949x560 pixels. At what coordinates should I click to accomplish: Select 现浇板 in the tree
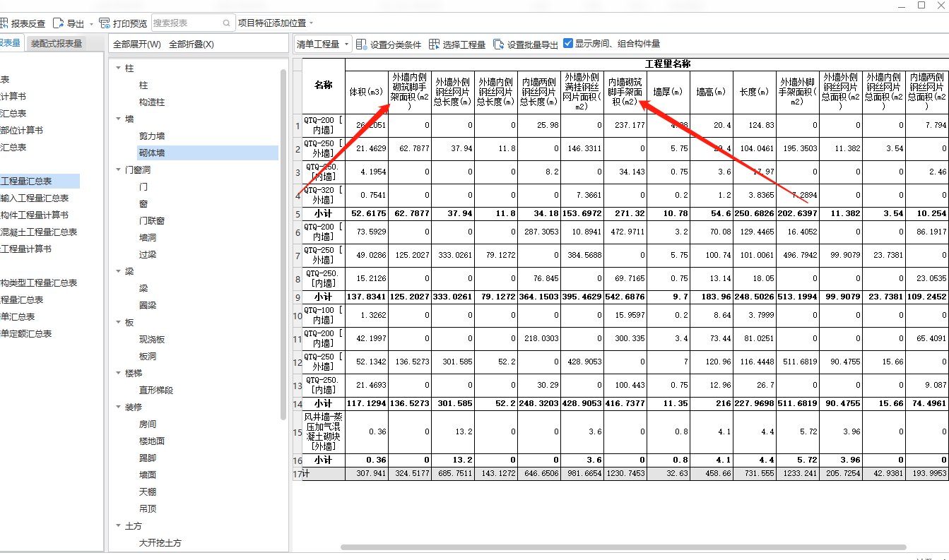click(x=152, y=340)
